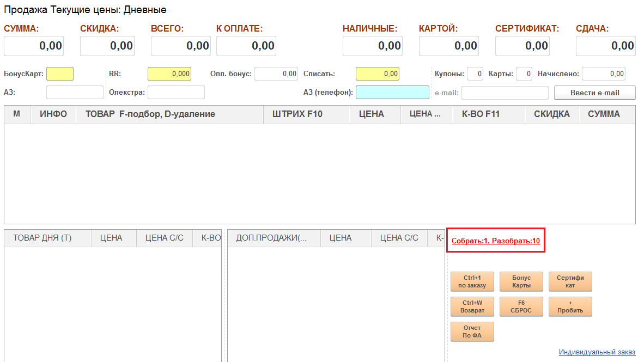644x362 pixels.
Task: Click the e-mail input field
Action: pos(505,93)
